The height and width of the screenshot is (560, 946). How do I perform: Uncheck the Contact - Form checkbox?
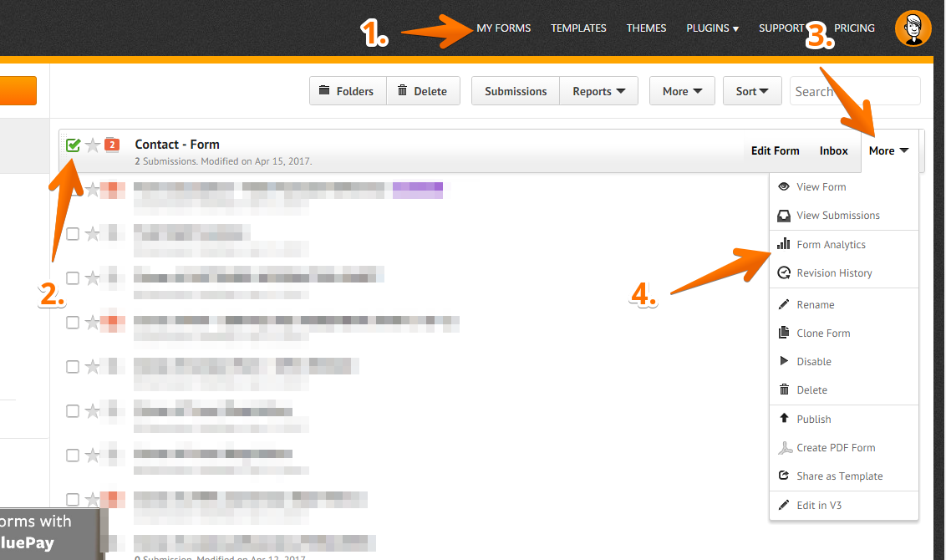[74, 145]
